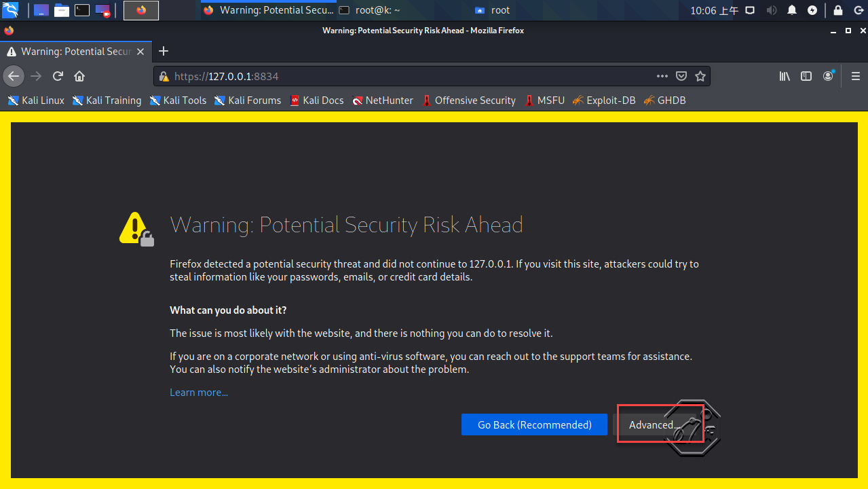Click the show desktop panel icon
Viewport: 868px width, 489px height.
click(x=41, y=10)
